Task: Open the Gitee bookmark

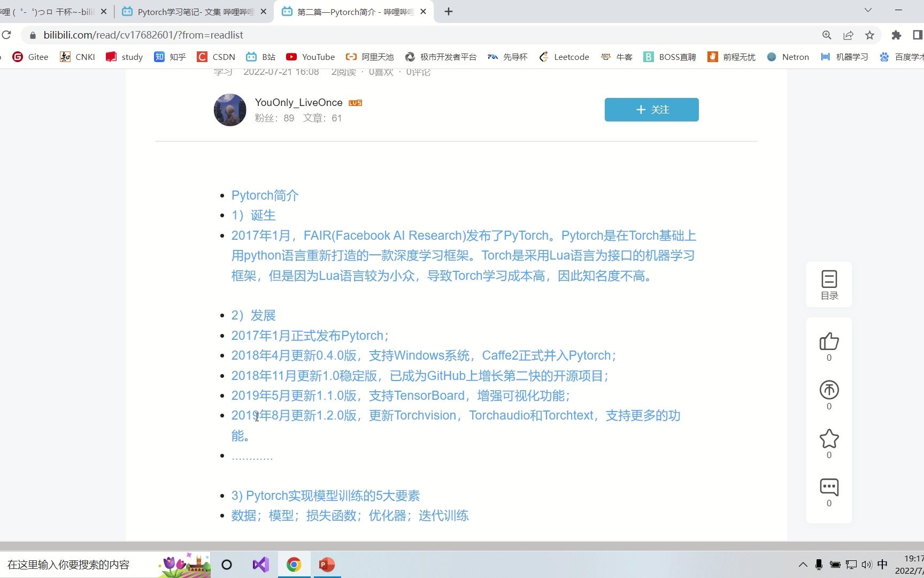Action: (30, 57)
